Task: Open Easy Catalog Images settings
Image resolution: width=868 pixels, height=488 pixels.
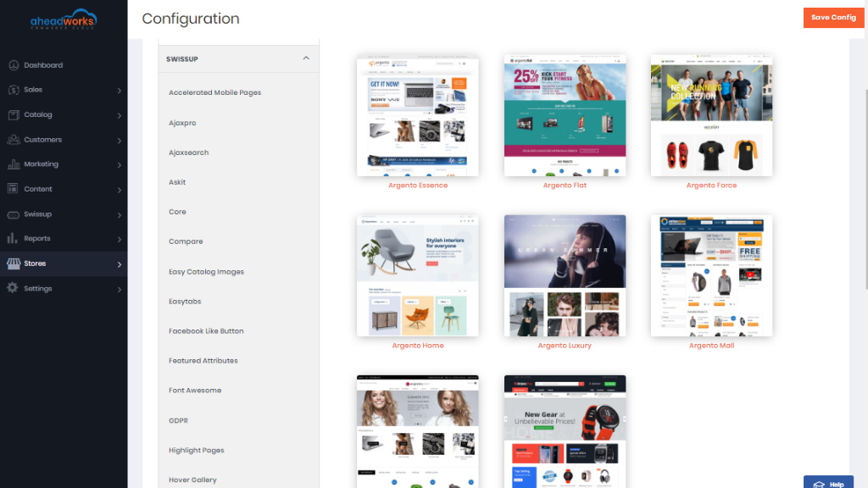Action: pos(206,272)
